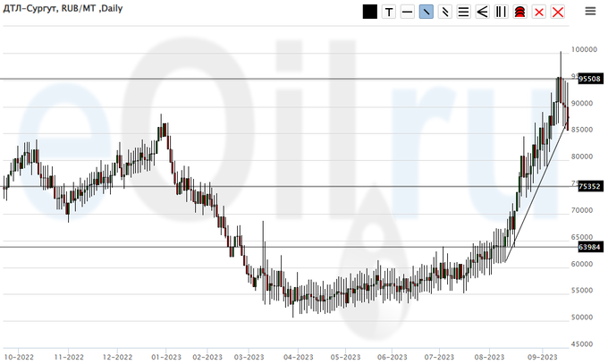Image resolution: width=608 pixels, height=364 pixels.
Task: Select the text annotation tool
Action: (x=389, y=12)
